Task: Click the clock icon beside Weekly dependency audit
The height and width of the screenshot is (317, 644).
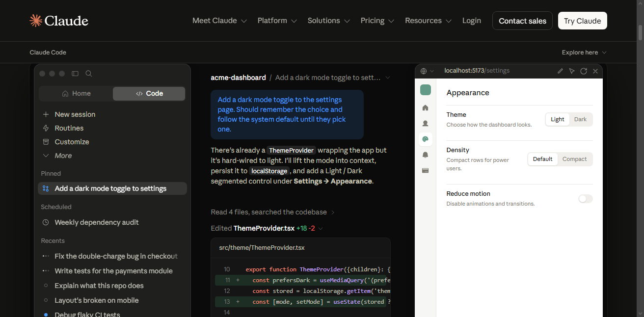Action: 46,222
